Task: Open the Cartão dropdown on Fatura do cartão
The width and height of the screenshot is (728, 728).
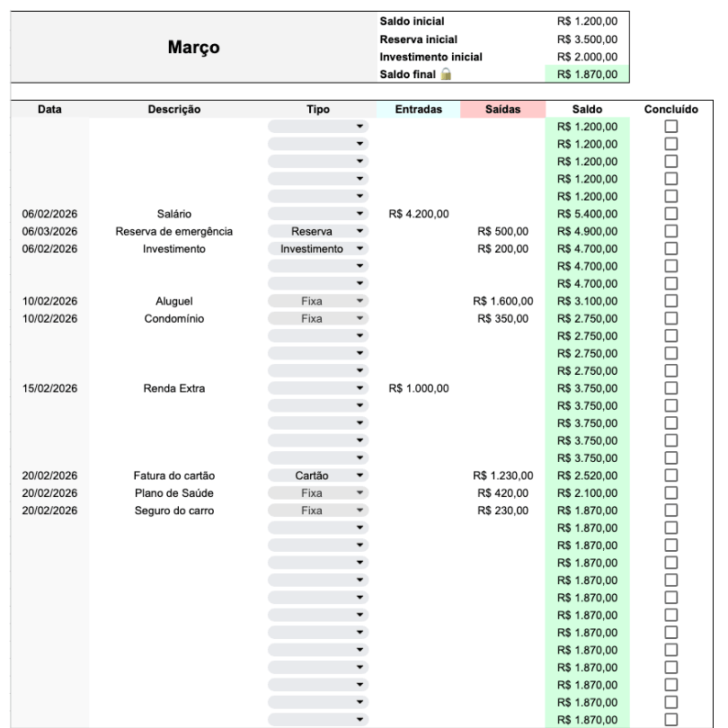Action: (360, 475)
